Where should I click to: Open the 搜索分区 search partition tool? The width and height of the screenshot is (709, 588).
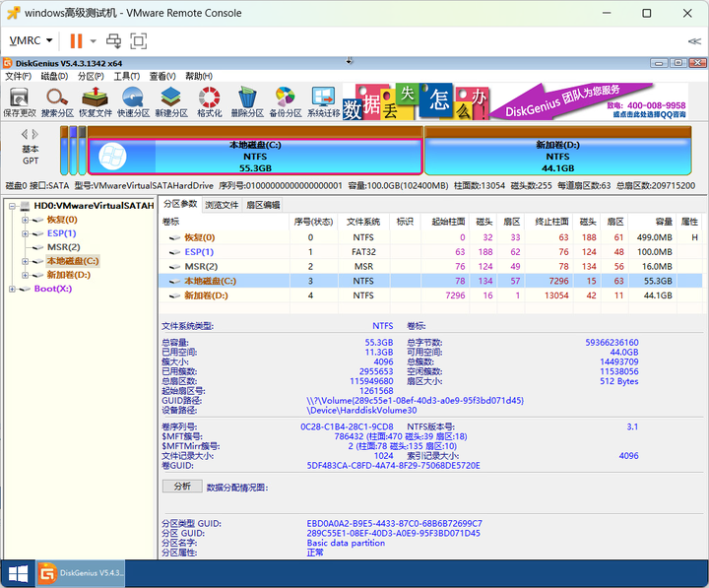[x=57, y=101]
